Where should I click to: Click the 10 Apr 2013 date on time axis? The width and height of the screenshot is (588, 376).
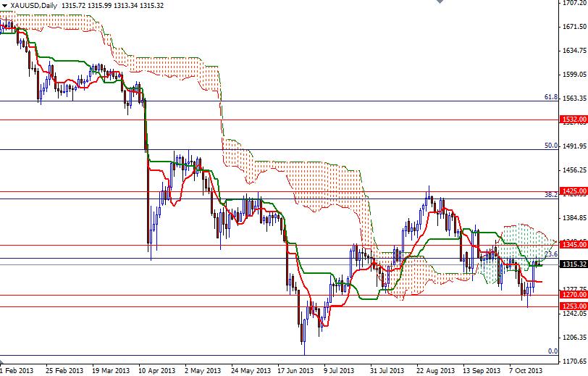click(x=156, y=370)
